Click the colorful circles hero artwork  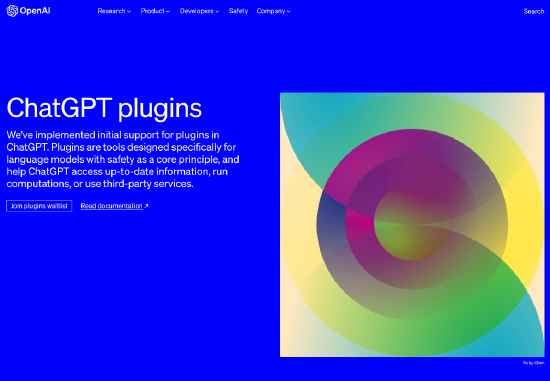(x=412, y=225)
